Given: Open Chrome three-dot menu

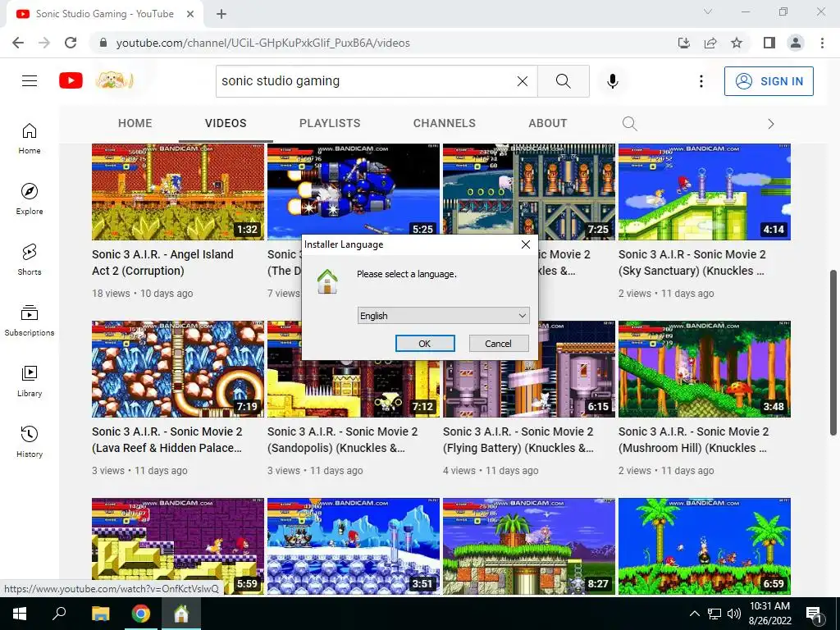Looking at the screenshot, I should coord(822,43).
